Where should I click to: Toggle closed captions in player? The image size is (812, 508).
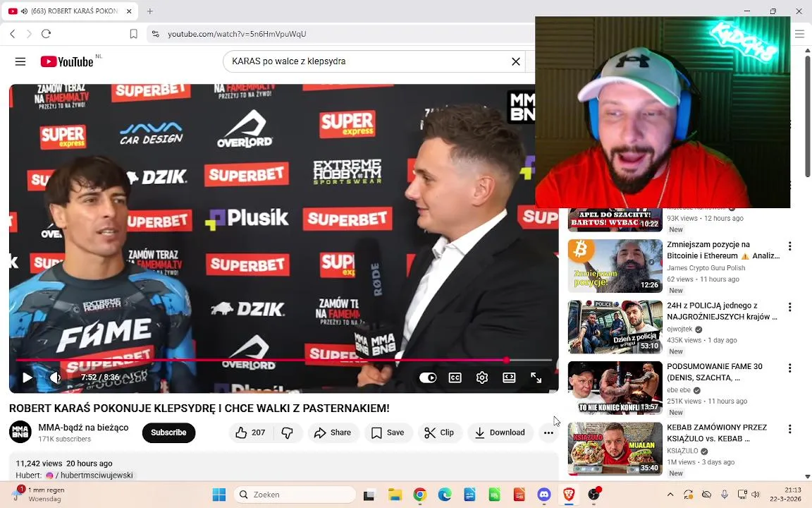pyautogui.click(x=455, y=377)
